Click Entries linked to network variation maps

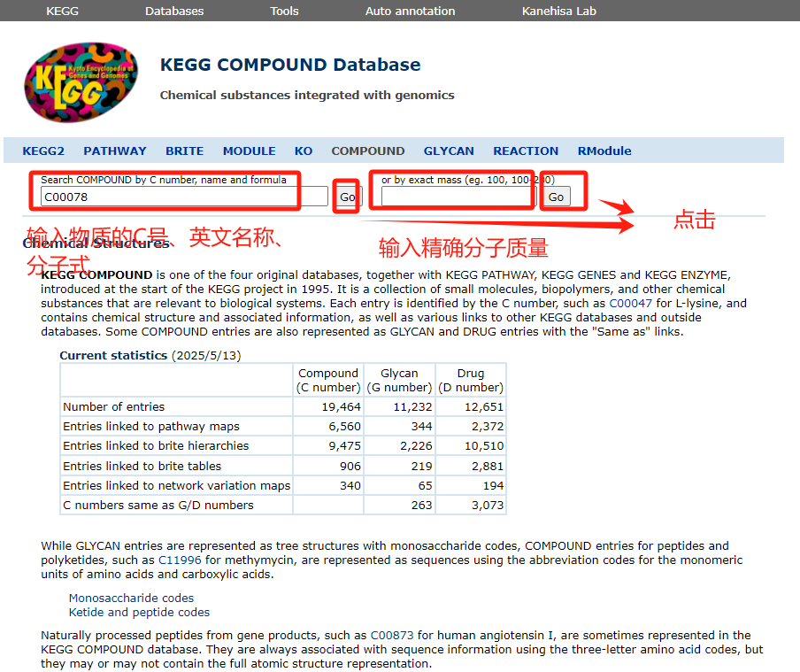click(x=176, y=485)
